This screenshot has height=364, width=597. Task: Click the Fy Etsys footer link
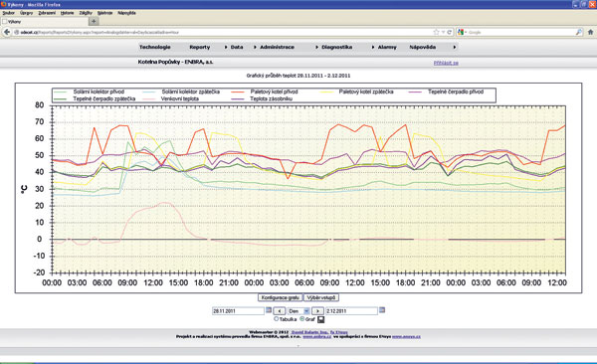(339, 332)
